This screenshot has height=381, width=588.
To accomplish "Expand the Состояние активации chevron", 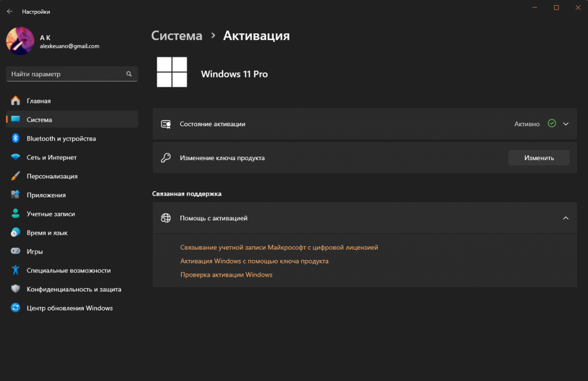I will [x=566, y=123].
